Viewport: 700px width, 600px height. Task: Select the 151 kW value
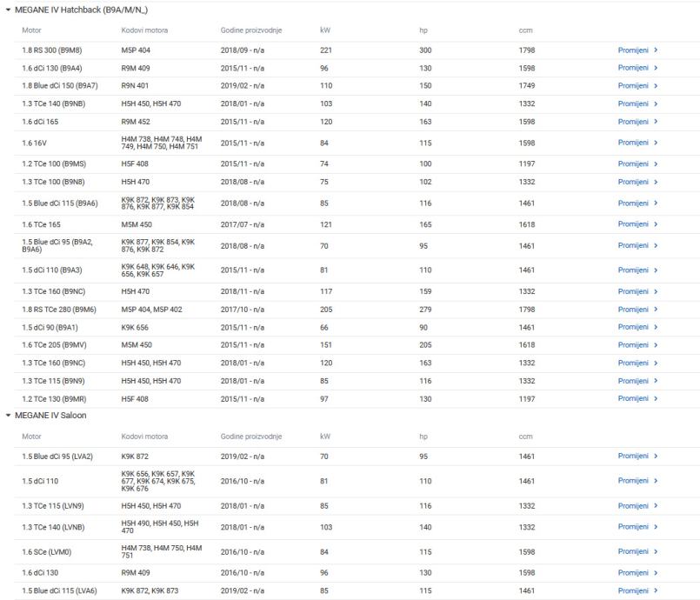click(326, 345)
